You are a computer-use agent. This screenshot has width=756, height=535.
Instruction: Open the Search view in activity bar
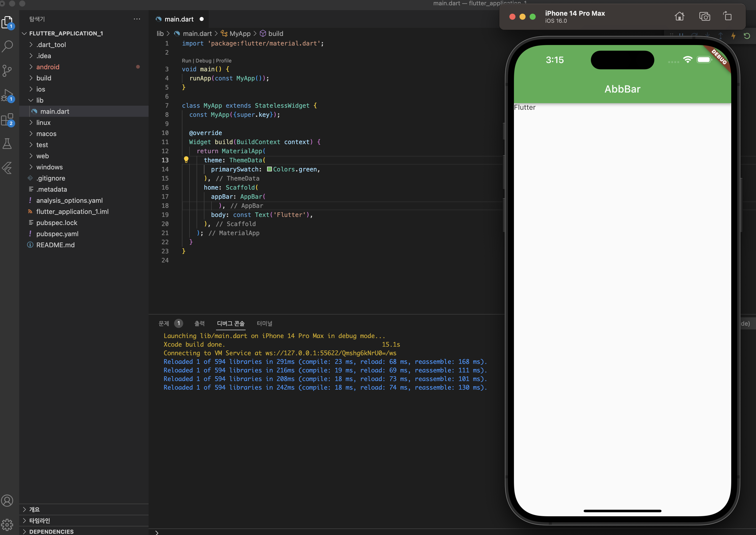tap(7, 46)
